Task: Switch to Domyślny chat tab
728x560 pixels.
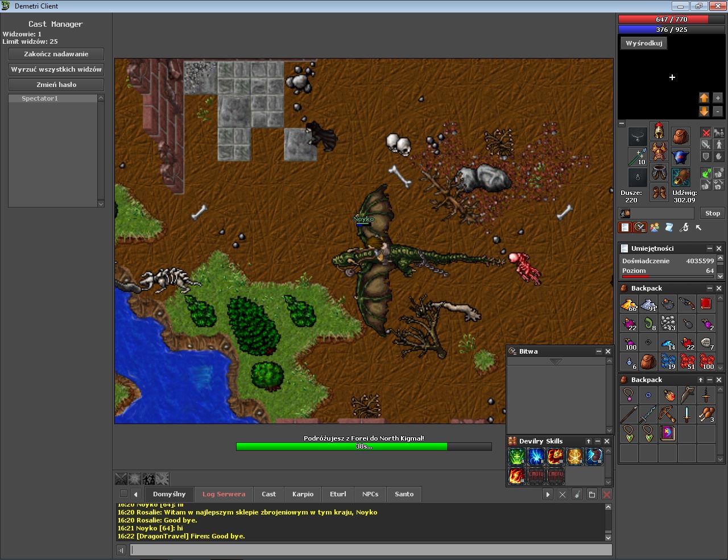Action: tap(169, 494)
